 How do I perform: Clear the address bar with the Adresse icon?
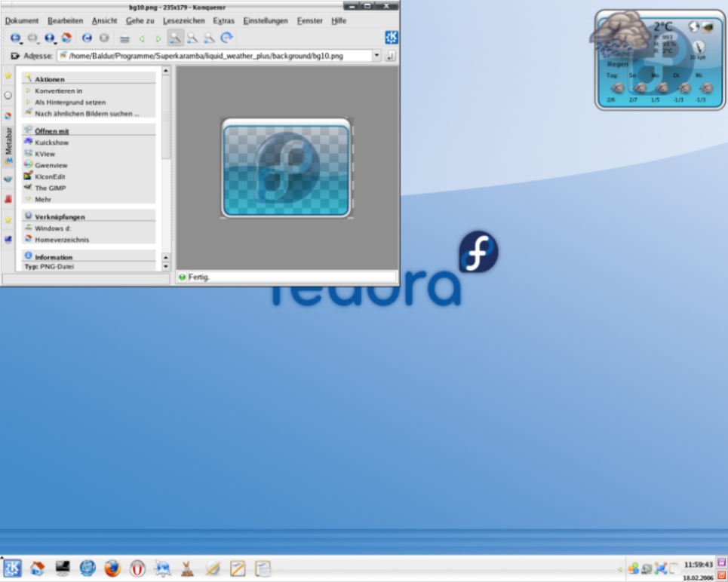(x=15, y=56)
